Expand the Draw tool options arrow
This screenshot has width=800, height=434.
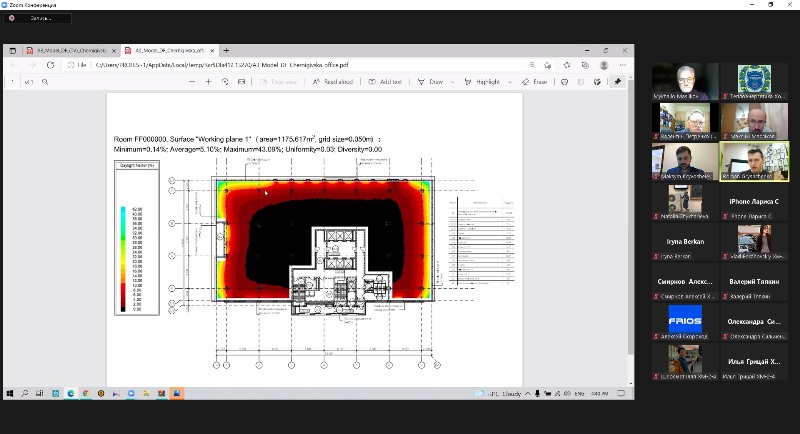(452, 82)
